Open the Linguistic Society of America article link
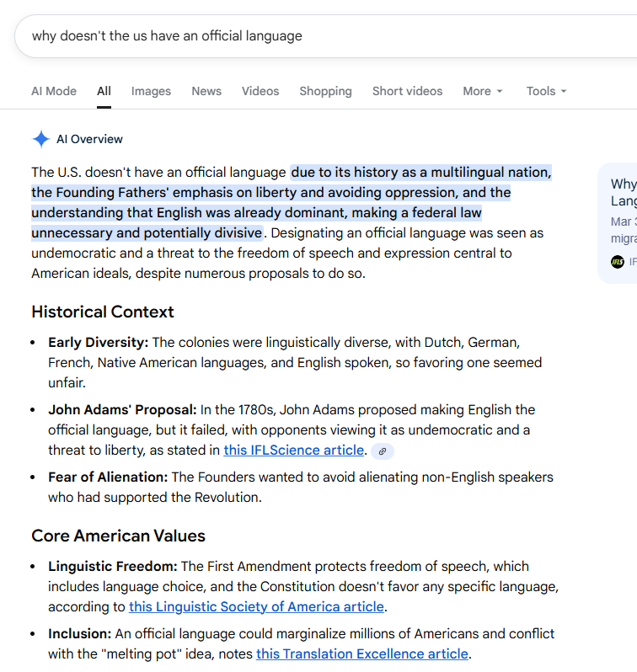637x672 pixels. (x=256, y=607)
